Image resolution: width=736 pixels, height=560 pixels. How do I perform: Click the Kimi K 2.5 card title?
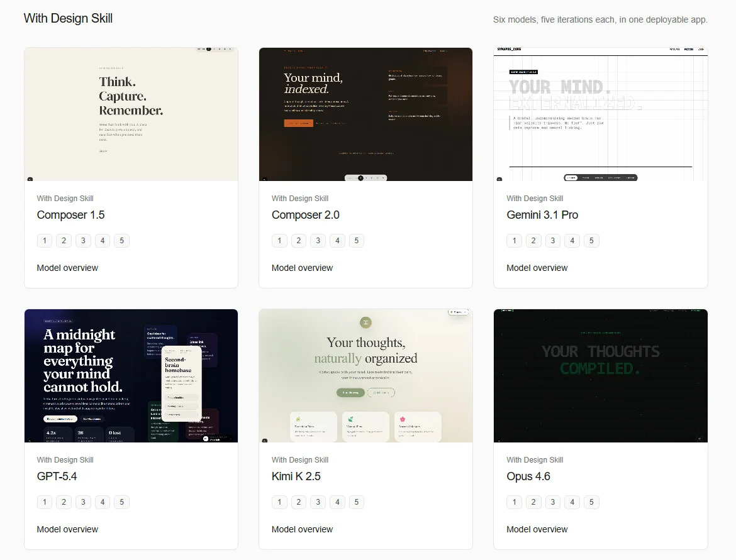(x=296, y=476)
